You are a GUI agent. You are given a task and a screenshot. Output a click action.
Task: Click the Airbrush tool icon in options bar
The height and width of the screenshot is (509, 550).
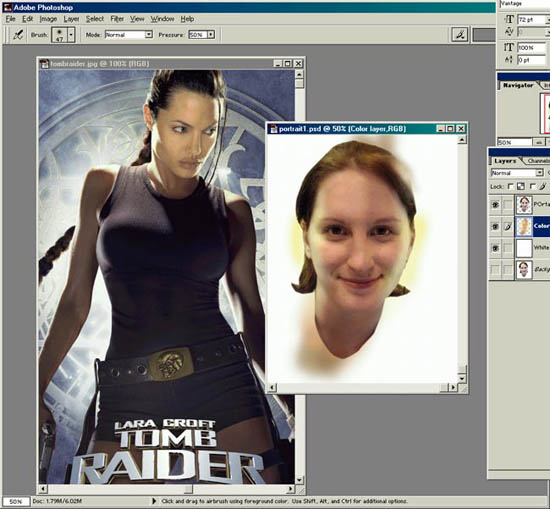pos(18,35)
